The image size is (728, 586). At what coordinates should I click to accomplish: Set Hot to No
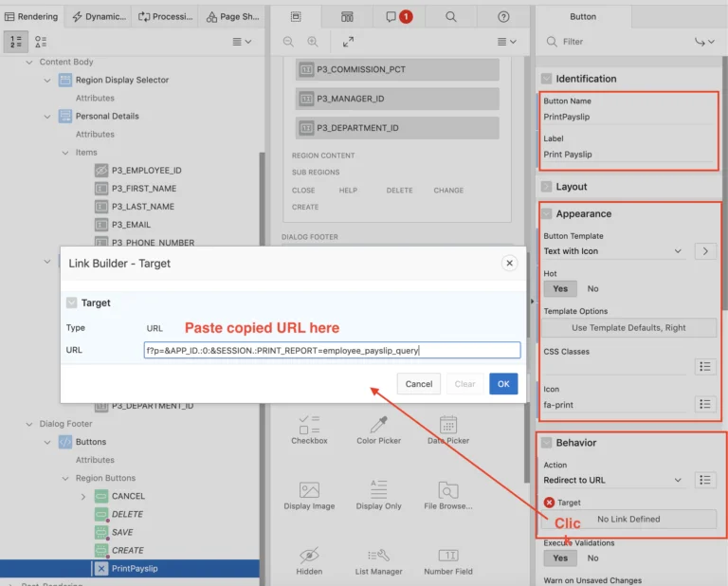point(592,289)
